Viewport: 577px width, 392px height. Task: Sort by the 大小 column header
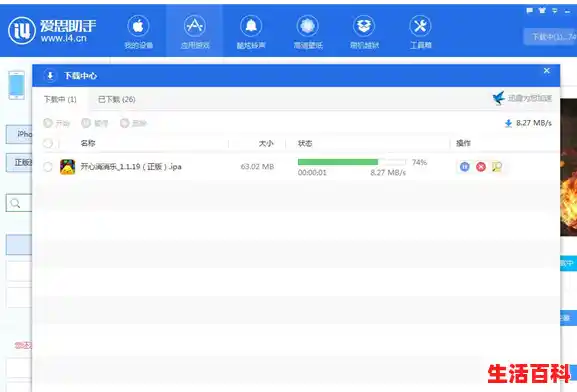[266, 143]
